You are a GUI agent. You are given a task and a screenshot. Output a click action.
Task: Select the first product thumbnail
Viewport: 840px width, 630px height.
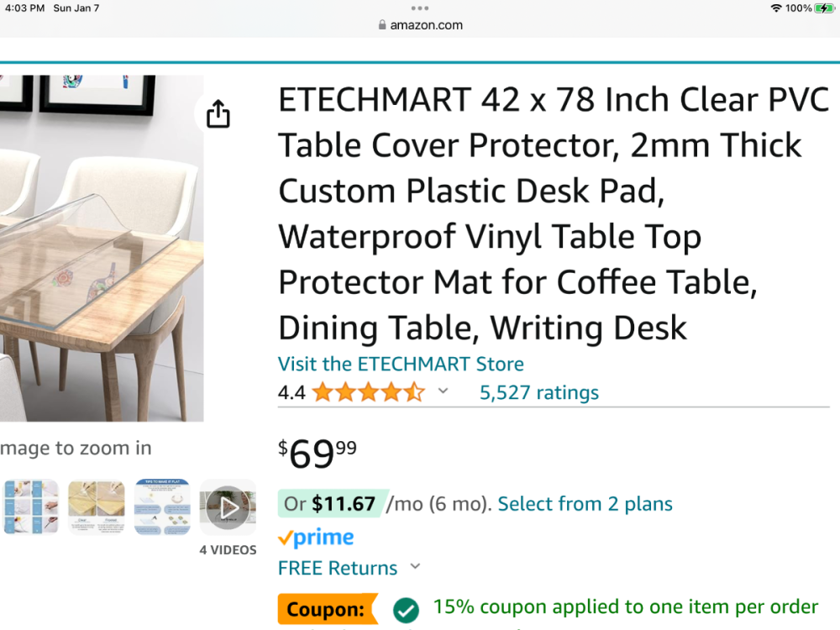(x=30, y=507)
